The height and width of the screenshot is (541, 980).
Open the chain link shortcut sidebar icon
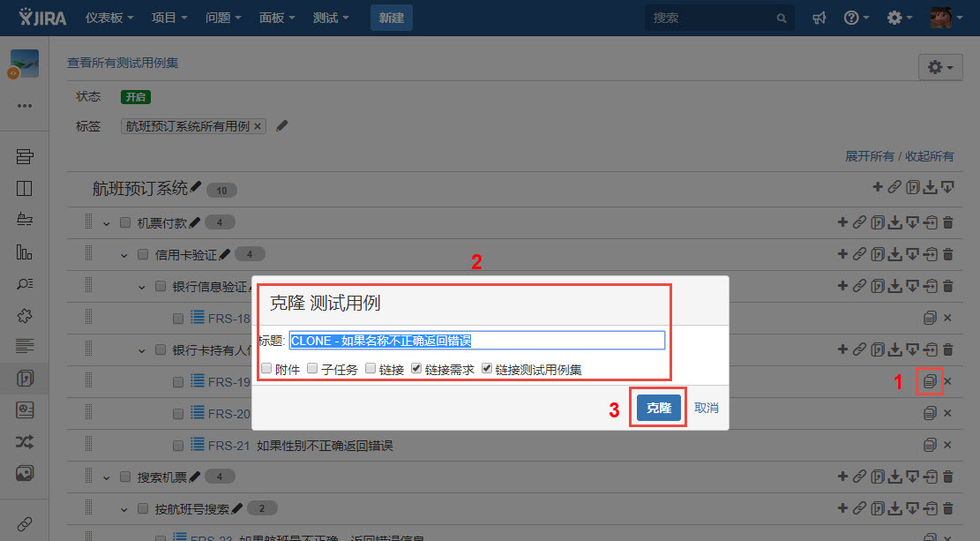point(25,524)
